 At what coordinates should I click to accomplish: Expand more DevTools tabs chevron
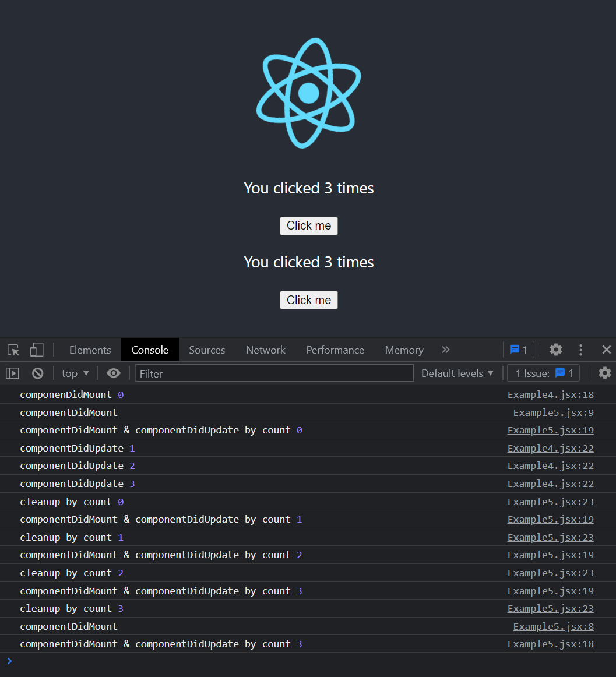tap(446, 350)
